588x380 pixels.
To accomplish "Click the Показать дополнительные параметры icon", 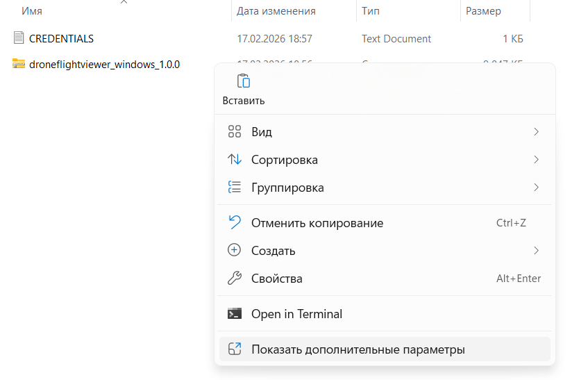I will (235, 349).
